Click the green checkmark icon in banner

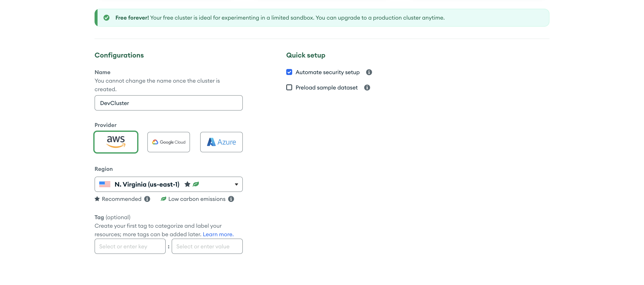pyautogui.click(x=106, y=17)
